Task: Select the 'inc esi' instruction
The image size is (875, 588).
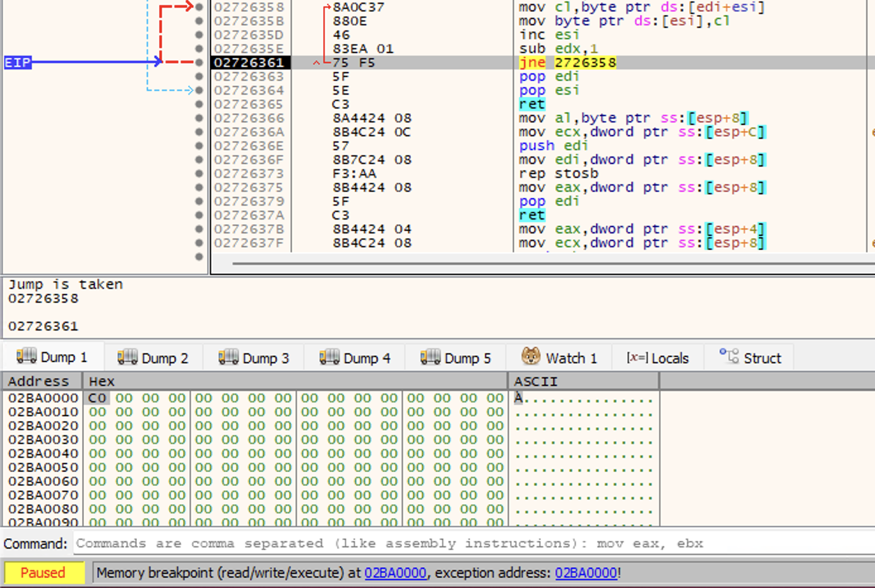Action: coord(549,35)
